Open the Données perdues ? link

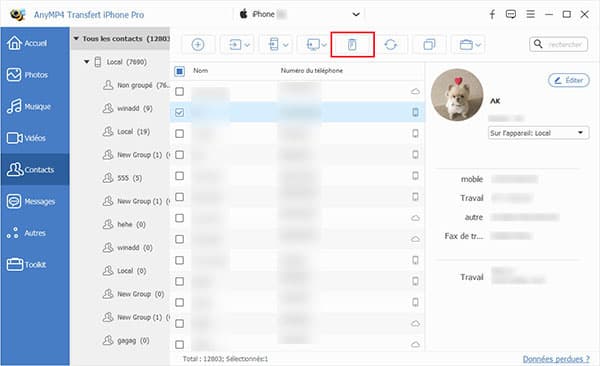pos(556,359)
